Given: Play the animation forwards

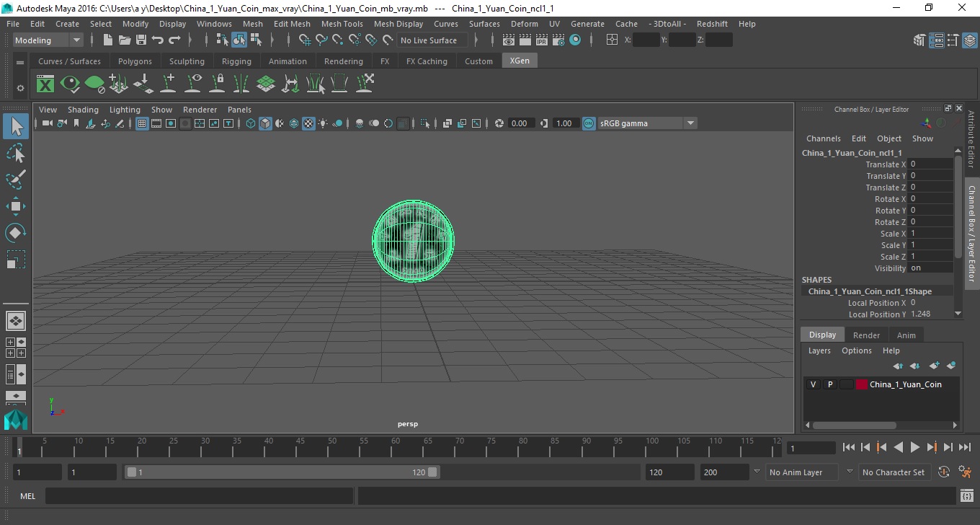Looking at the screenshot, I should click(915, 448).
